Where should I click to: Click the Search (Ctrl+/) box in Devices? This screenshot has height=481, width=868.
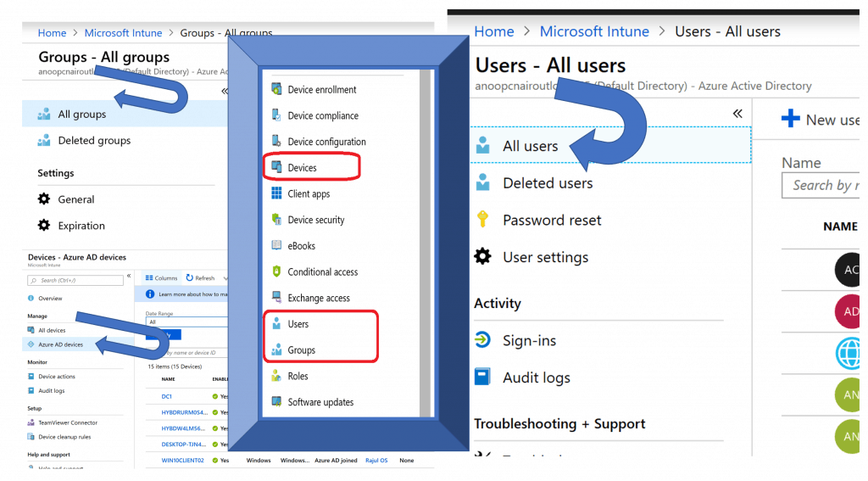(75, 281)
